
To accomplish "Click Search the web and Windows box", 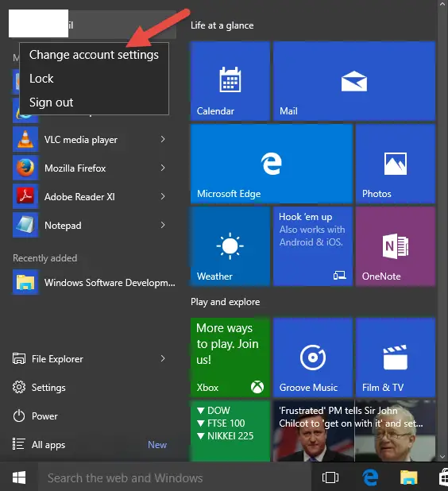I will (175, 477).
